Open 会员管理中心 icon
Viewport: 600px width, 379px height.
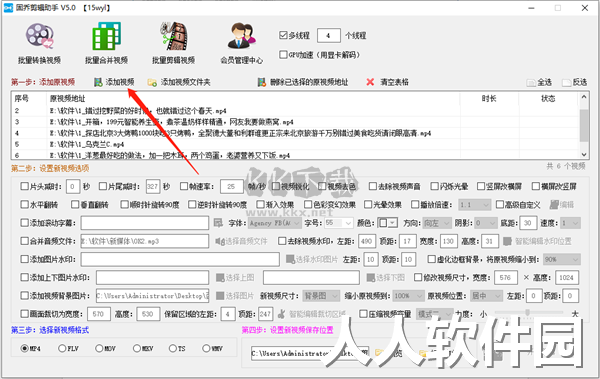(242, 36)
